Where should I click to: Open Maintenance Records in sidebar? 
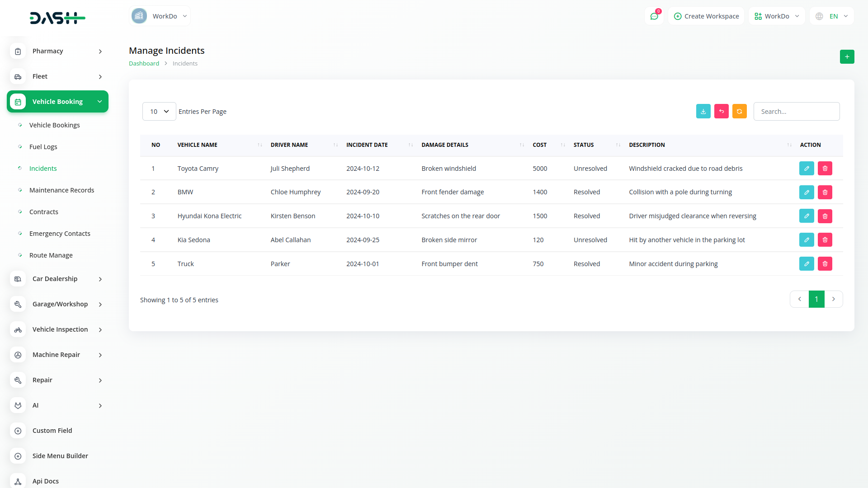tap(61, 190)
